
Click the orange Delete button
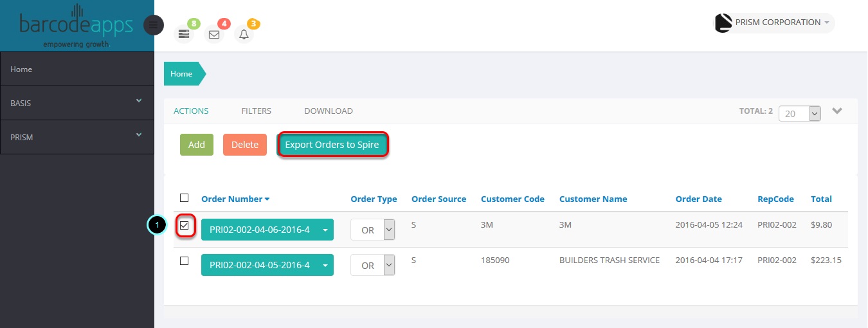coord(245,145)
